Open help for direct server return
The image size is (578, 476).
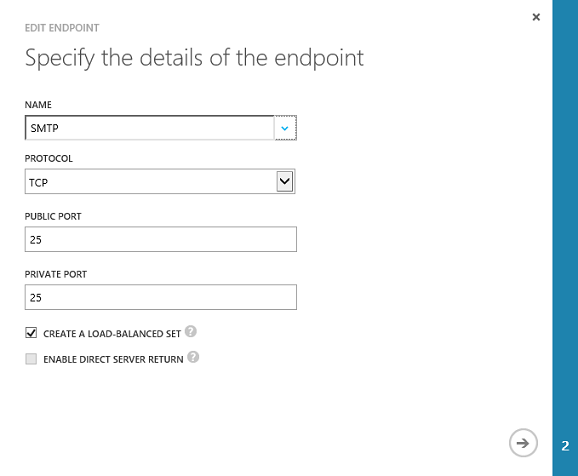pyautogui.click(x=193, y=357)
